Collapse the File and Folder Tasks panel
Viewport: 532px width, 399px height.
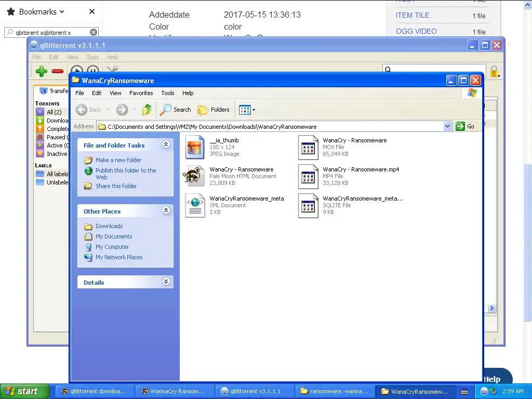[x=166, y=144]
